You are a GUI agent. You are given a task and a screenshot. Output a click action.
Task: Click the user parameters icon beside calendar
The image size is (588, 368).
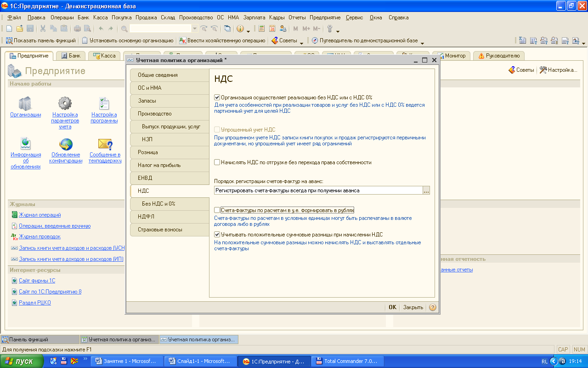click(283, 29)
